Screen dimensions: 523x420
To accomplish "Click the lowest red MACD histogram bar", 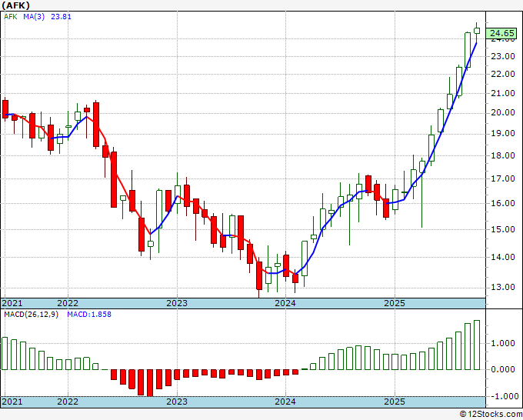I will point(150,383).
